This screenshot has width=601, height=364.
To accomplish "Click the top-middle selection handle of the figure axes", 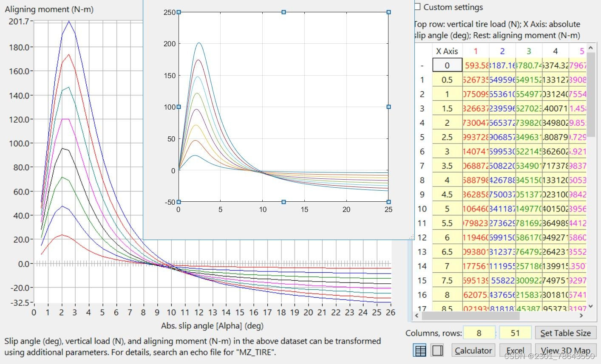I will coord(283,12).
